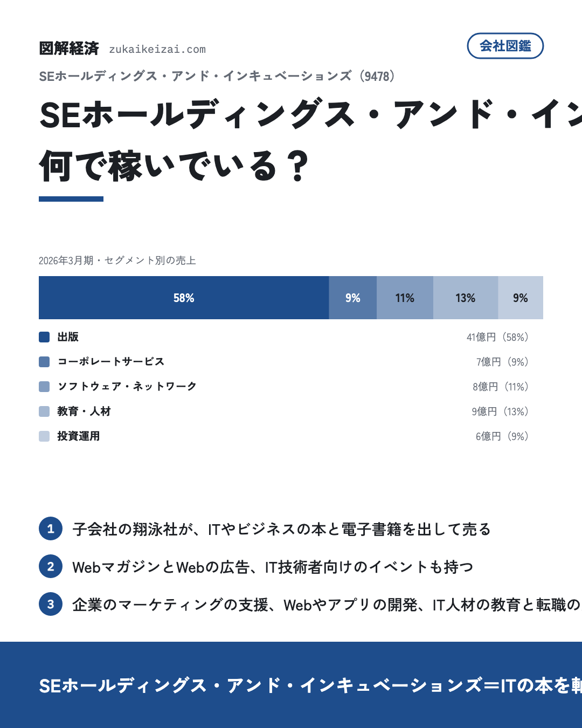The width and height of the screenshot is (582, 728).
Task: Click the ソフトウェア・ネットワーク legend swatch
Action: 44,387
